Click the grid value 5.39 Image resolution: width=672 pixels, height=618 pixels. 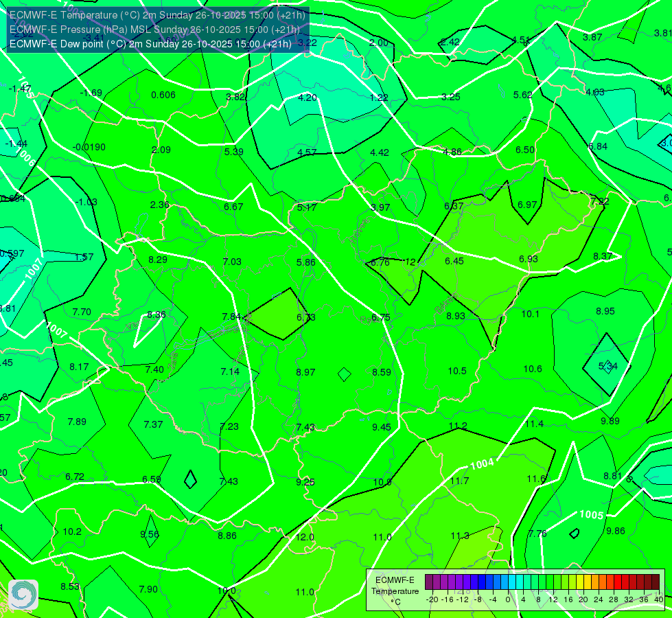[234, 151]
